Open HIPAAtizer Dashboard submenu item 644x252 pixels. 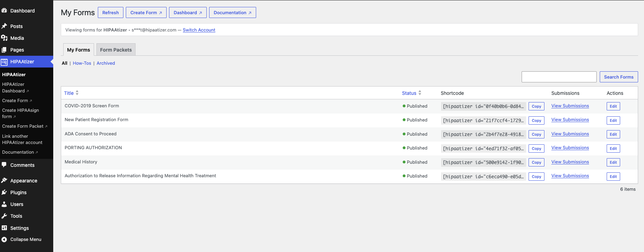coord(16,88)
